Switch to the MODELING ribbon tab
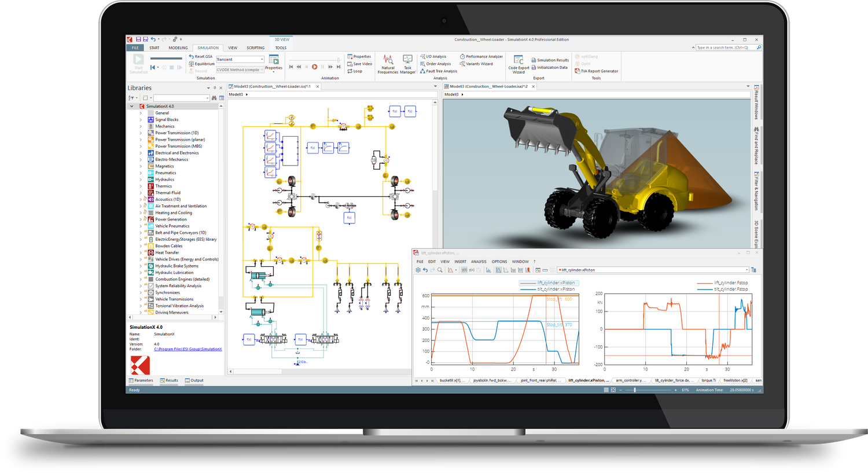Screen dimensions: 868x473 (178, 48)
